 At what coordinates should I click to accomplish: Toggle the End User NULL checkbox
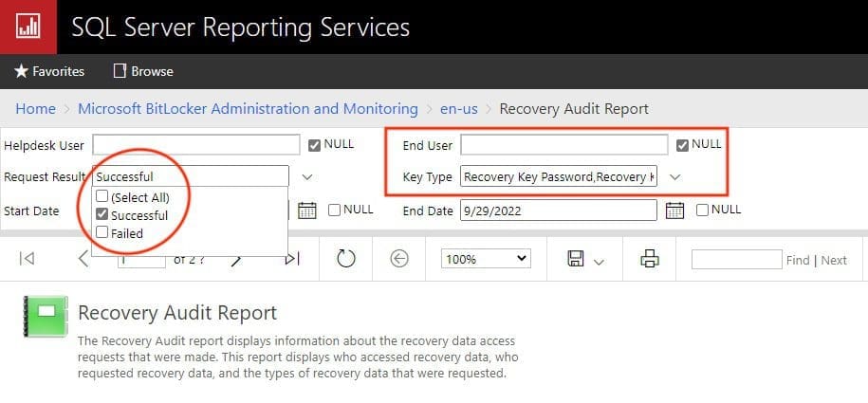683,145
